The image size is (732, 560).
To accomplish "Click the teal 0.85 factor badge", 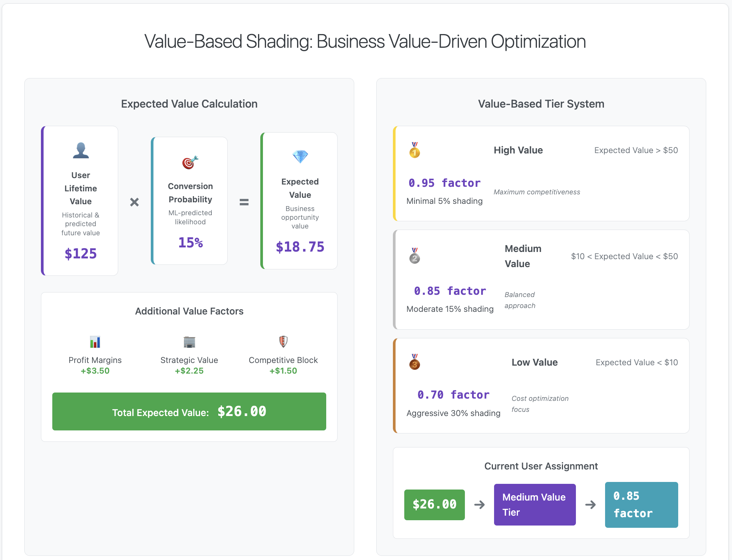I will (x=641, y=505).
